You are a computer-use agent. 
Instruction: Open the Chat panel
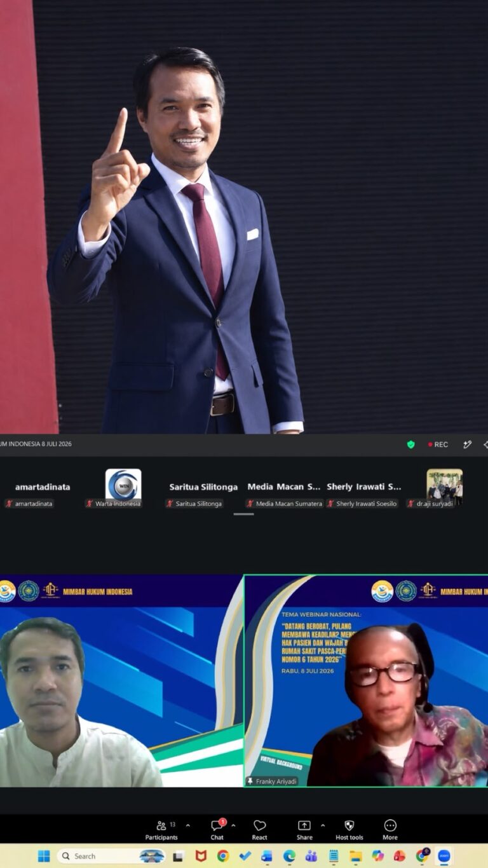(x=217, y=830)
